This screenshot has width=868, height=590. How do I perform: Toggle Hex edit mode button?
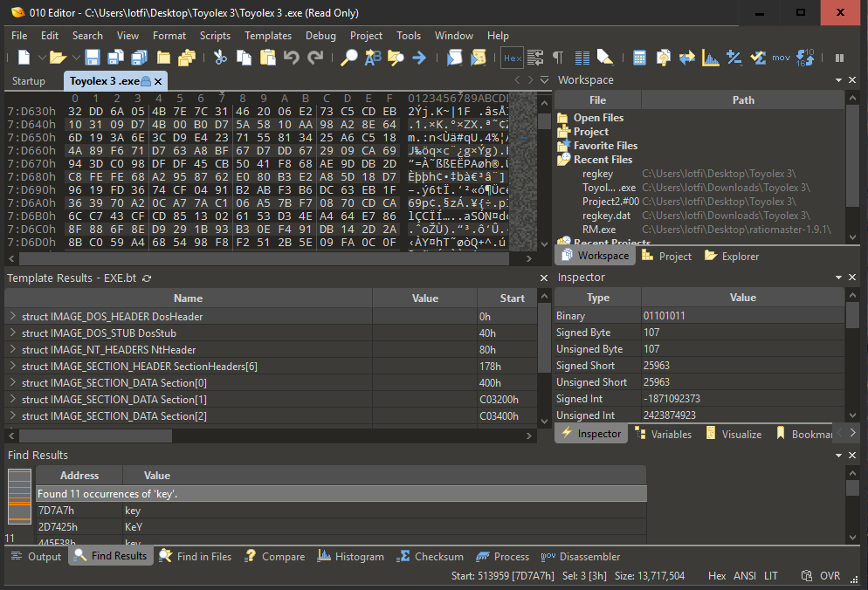[512, 58]
